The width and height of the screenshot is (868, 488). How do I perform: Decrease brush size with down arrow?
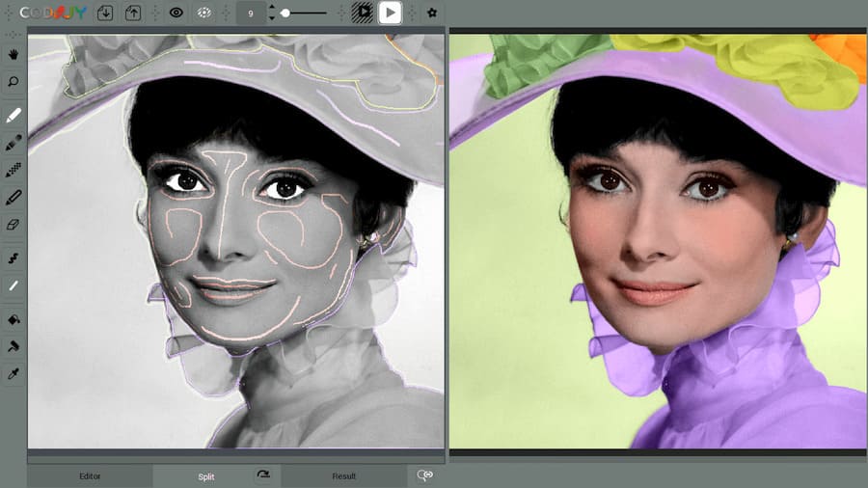[x=271, y=18]
